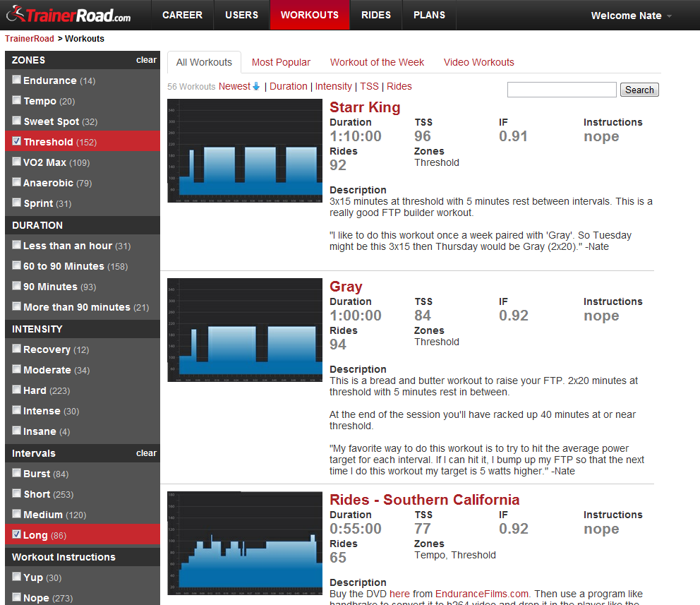
Task: Open Rides - Southern California workout
Action: [x=425, y=500]
